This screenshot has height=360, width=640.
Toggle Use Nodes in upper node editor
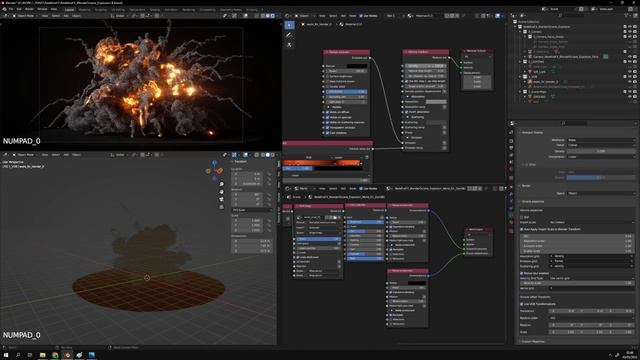(x=361, y=16)
